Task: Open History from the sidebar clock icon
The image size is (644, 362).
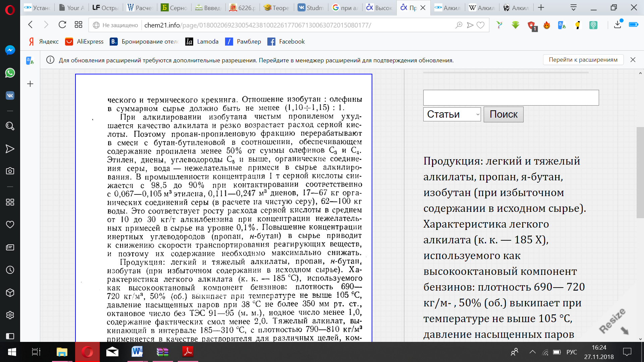Action: (10, 270)
